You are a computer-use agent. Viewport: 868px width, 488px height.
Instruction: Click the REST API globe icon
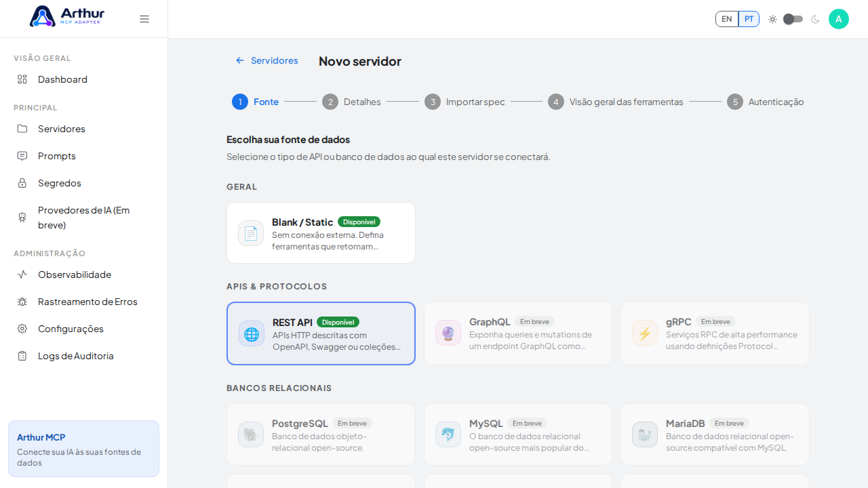click(252, 333)
